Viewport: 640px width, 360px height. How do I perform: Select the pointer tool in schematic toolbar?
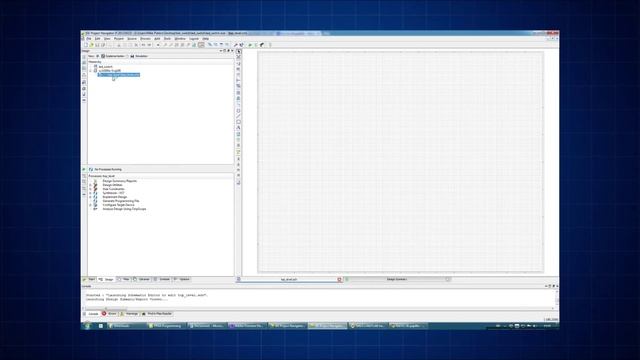tap(239, 52)
